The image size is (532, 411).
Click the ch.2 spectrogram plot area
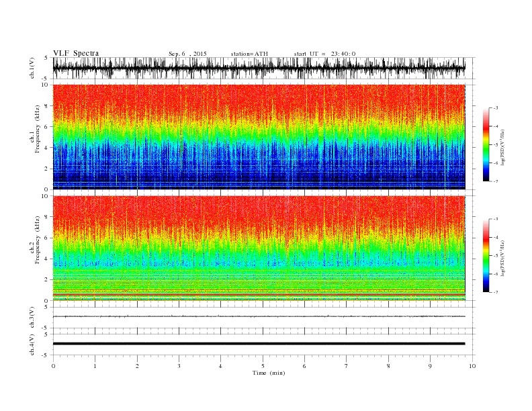point(259,248)
